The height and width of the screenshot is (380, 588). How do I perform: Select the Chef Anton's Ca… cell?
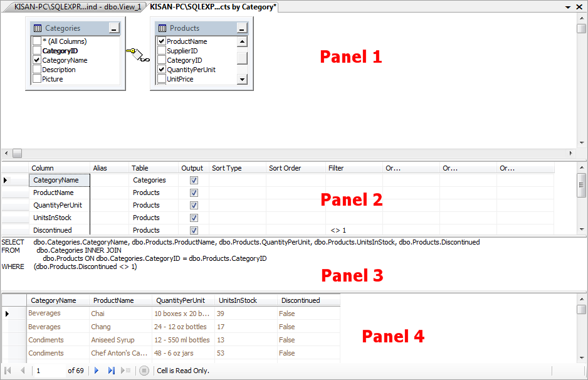pos(120,353)
